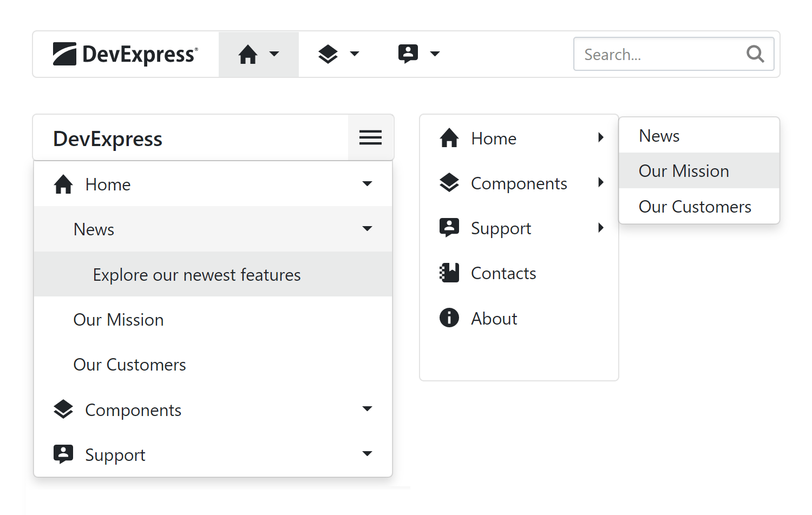
Task: Click the support person icon in top bar
Action: (x=408, y=54)
